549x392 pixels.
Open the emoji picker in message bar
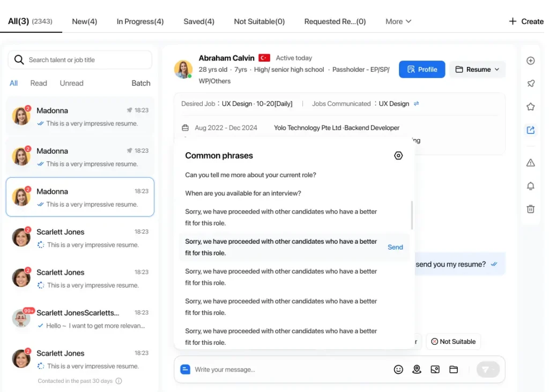click(x=398, y=370)
